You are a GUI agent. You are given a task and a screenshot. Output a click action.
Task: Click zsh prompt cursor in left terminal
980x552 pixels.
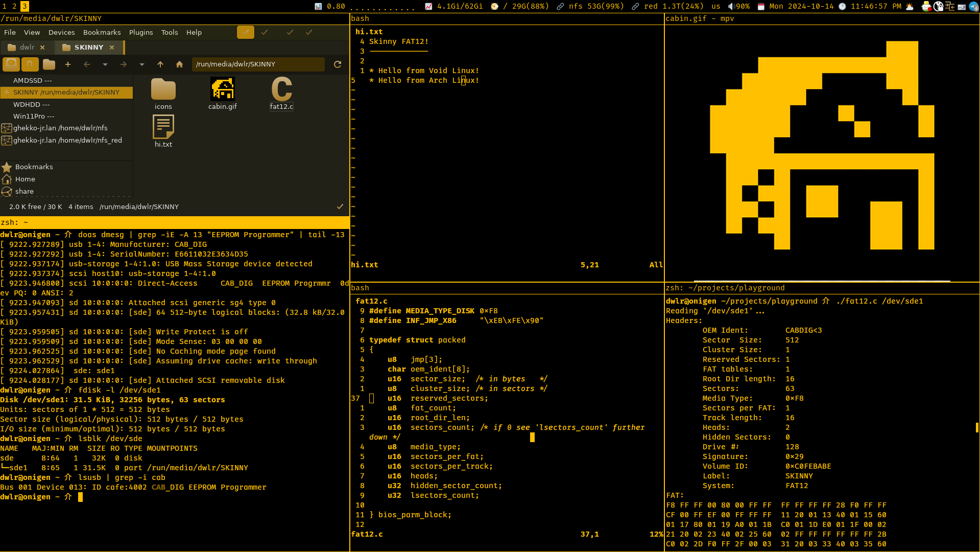point(80,497)
